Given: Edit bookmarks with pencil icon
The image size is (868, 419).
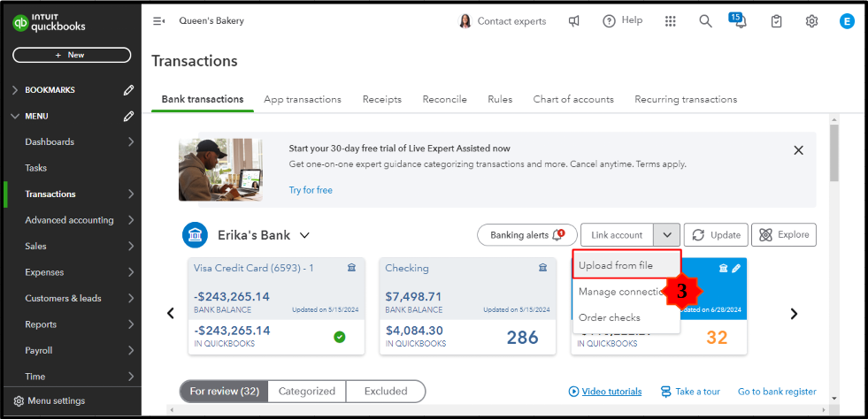Looking at the screenshot, I should coord(129,90).
